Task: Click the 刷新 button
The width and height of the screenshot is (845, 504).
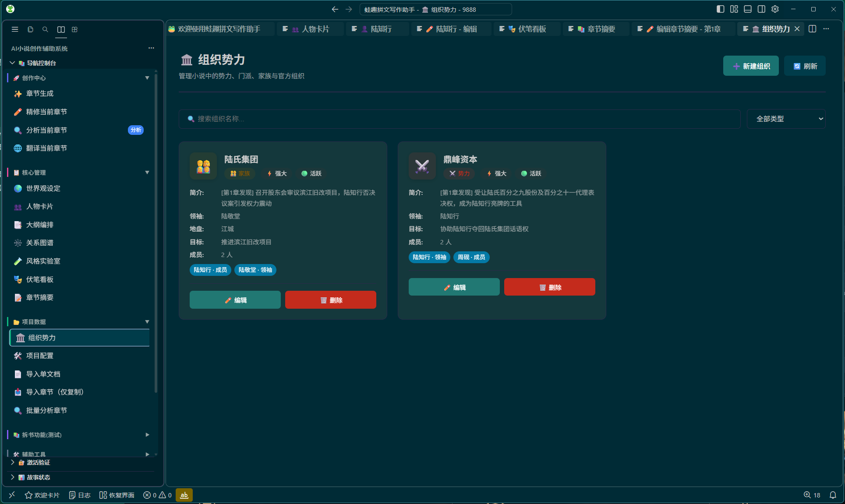Action: tap(805, 66)
